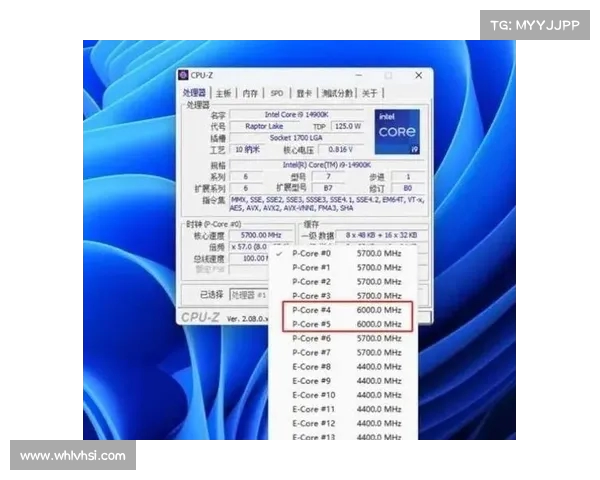Click the Intel Core i9 logo badge
Screen dimensions: 600x480
click(x=397, y=132)
